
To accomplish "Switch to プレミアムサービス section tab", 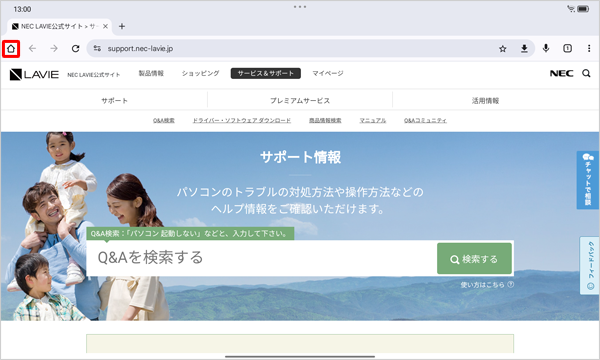I will (300, 101).
